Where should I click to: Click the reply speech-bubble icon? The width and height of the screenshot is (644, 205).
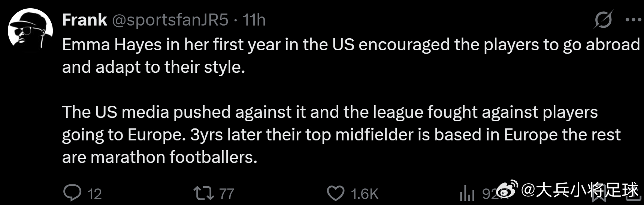72,193
